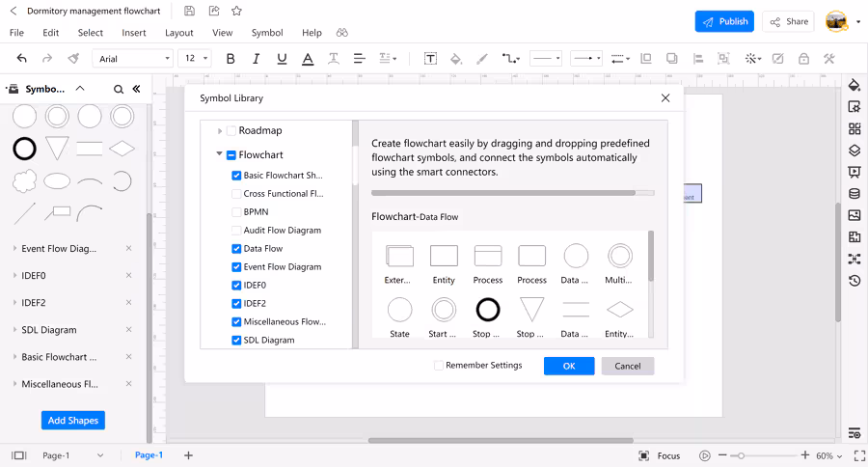This screenshot has width=868, height=467.
Task: Select the Text box tool
Action: 430,59
